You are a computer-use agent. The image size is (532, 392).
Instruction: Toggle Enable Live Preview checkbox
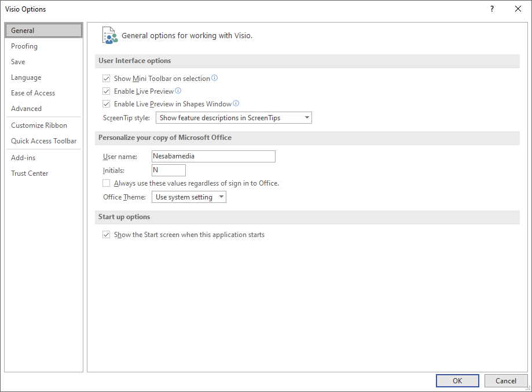pyautogui.click(x=106, y=91)
